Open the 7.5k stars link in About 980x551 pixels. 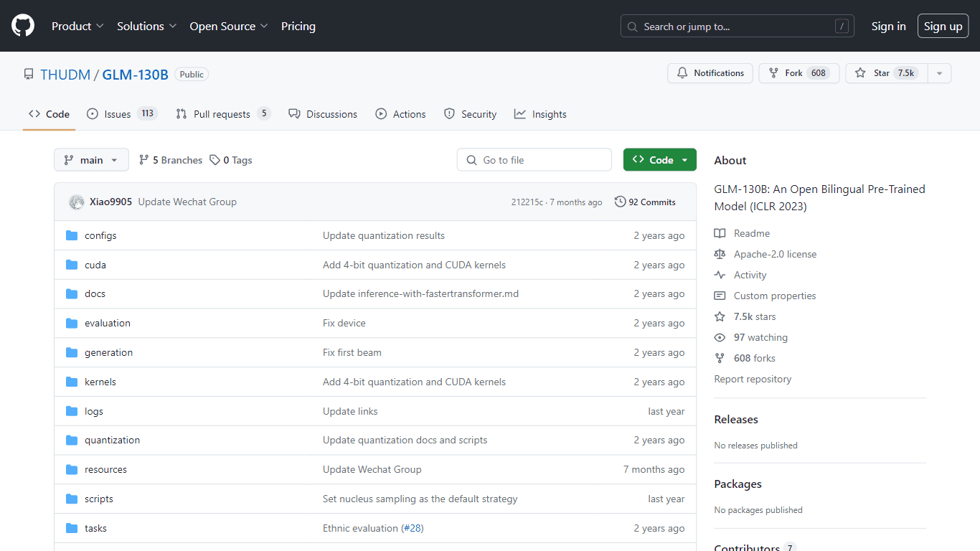(755, 316)
